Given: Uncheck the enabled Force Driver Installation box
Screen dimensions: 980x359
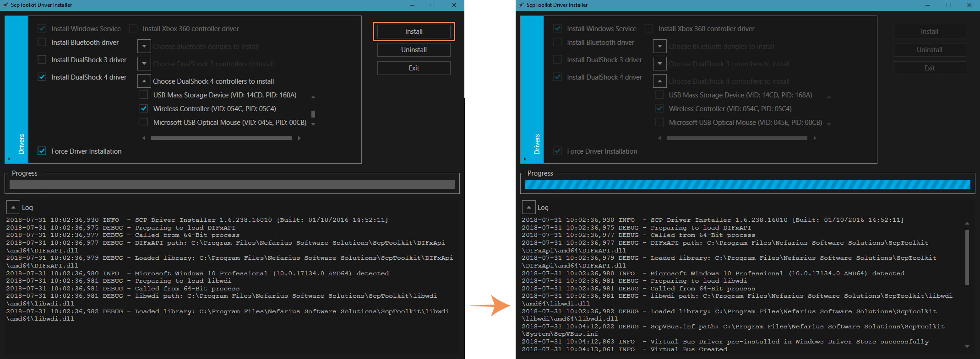Looking at the screenshot, I should (42, 151).
